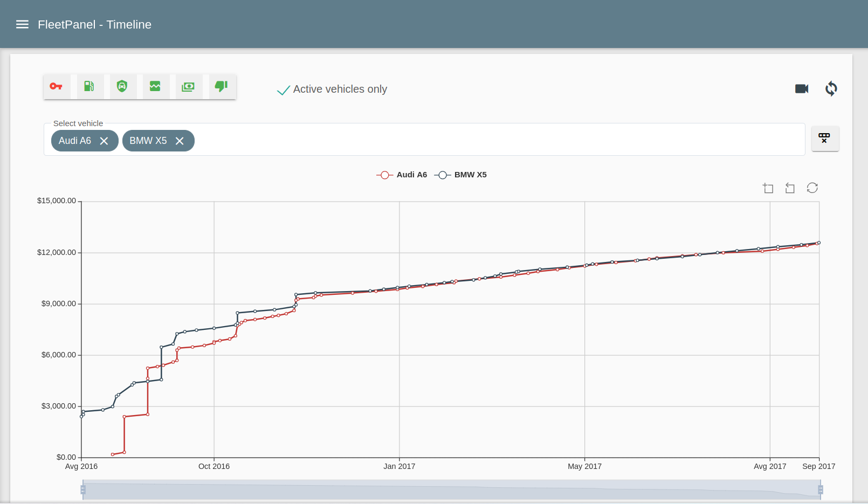The height and width of the screenshot is (504, 868).
Task: Toggle the green chart filter icon
Action: [155, 86]
